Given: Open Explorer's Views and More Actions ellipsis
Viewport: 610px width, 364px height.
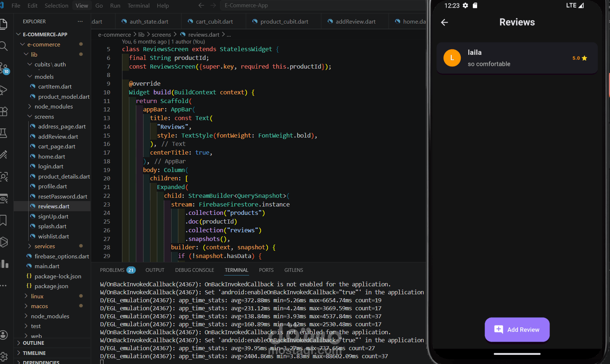Looking at the screenshot, I should 80,21.
